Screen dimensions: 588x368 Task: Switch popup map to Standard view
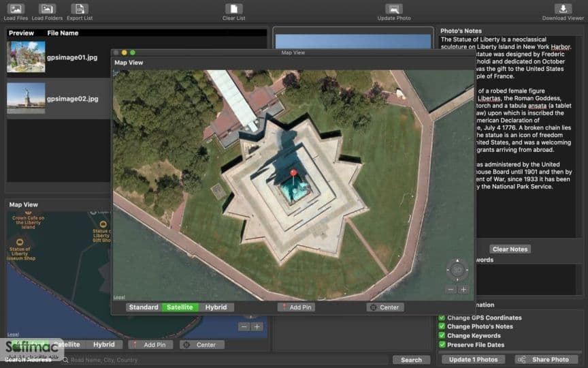pos(144,307)
